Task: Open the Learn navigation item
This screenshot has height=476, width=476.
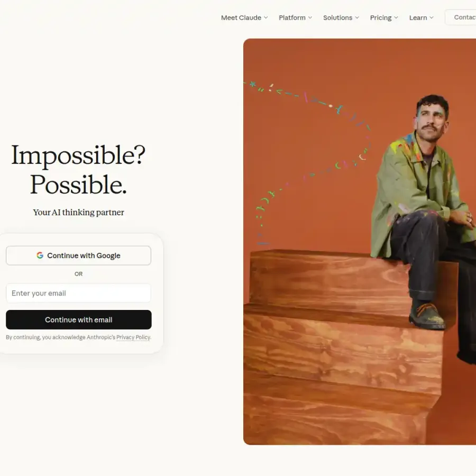Action: click(x=418, y=17)
